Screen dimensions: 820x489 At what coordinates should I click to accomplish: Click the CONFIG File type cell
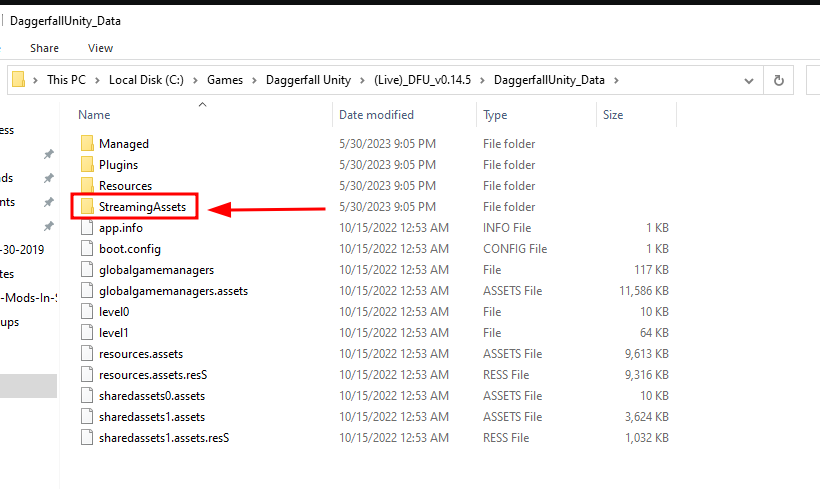(515, 248)
